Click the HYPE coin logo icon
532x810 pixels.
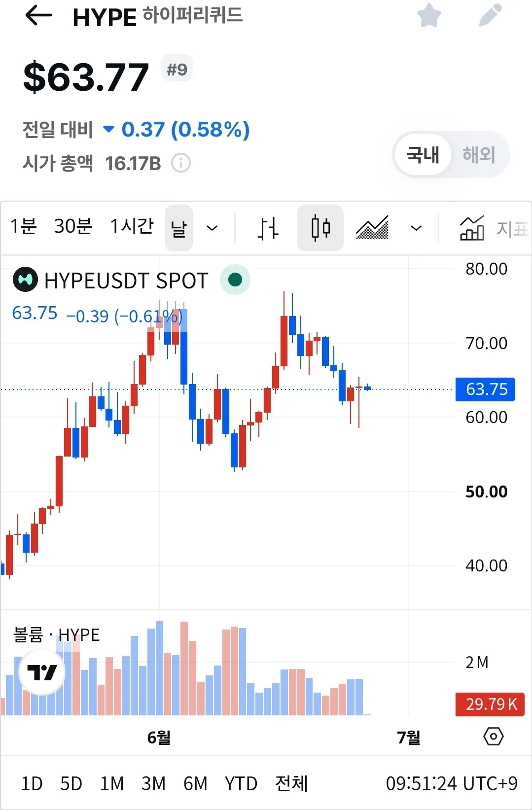[x=25, y=280]
